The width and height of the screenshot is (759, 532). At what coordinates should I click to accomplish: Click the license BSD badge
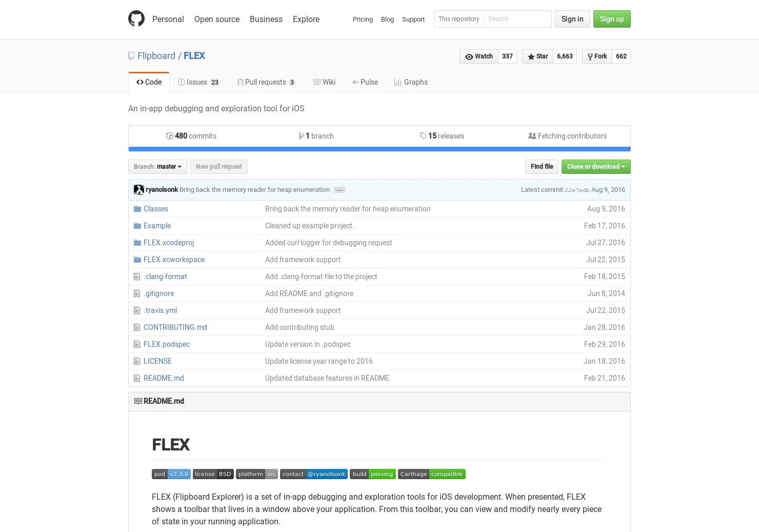tap(213, 474)
